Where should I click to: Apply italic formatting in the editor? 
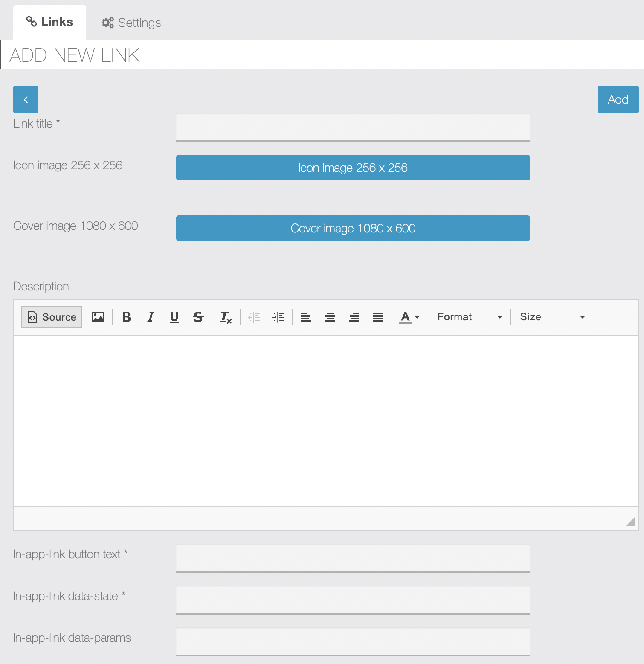[151, 317]
